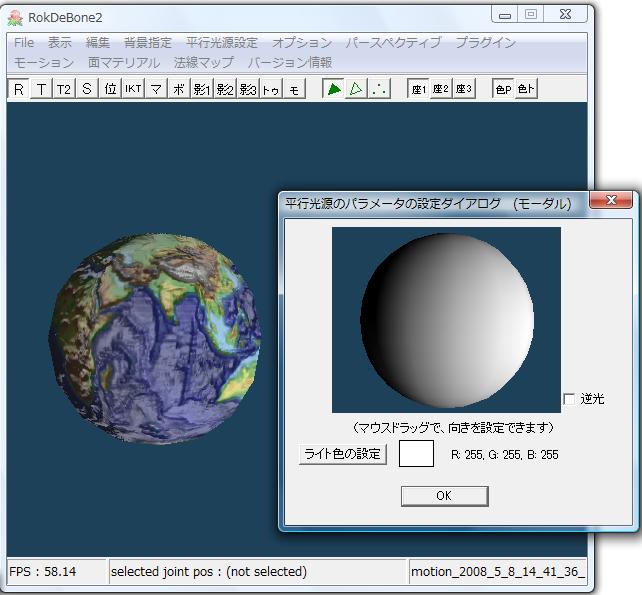Click the ライト色の設定 button
This screenshot has height=595, width=642.
342,454
